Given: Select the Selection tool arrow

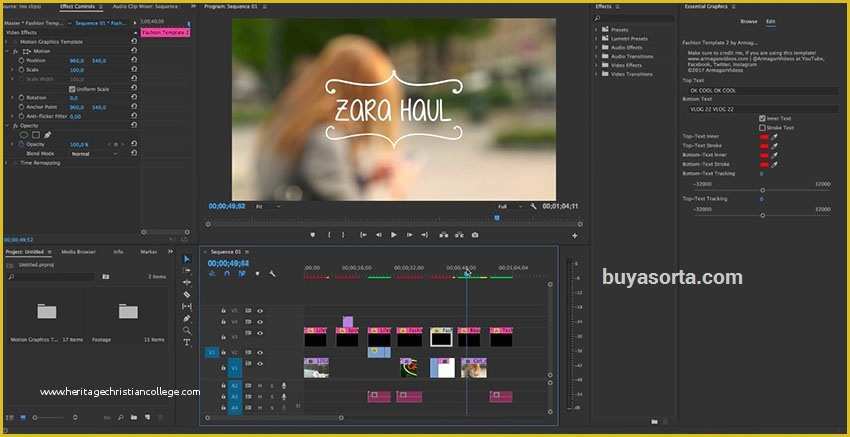Looking at the screenshot, I should point(187,259).
